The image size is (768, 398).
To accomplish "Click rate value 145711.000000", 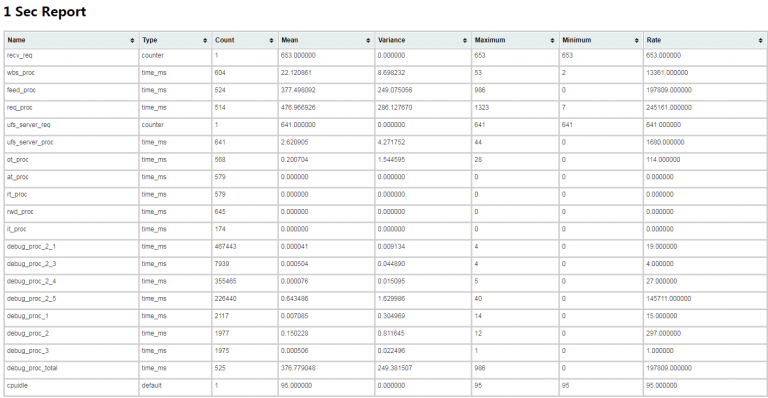I will pyautogui.click(x=669, y=299).
